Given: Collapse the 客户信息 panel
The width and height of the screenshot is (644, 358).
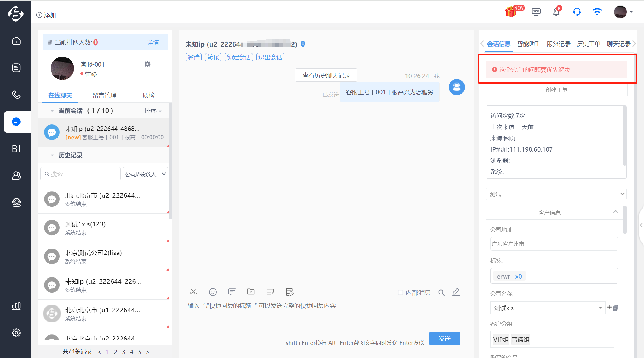Looking at the screenshot, I should [615, 212].
